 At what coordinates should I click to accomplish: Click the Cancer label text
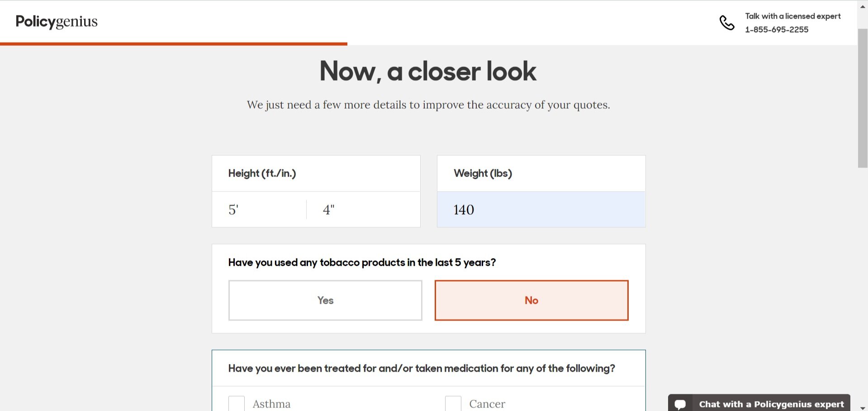pos(487,404)
